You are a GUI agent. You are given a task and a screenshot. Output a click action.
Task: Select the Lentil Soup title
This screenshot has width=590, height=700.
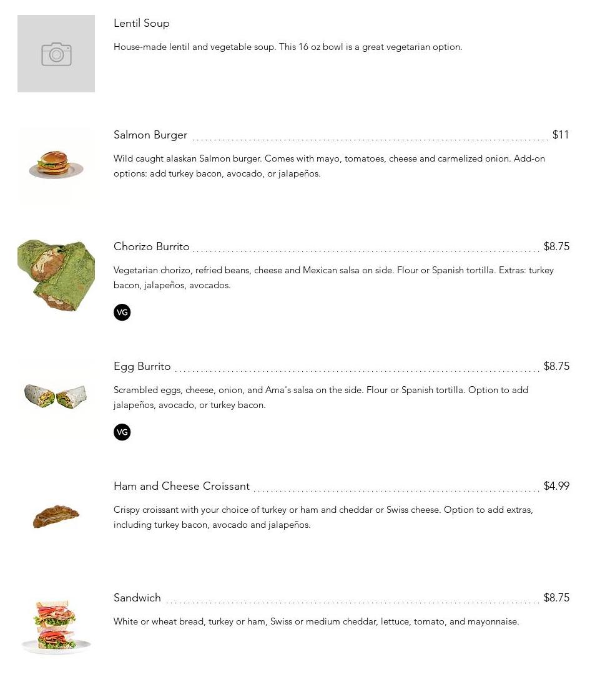[142, 23]
